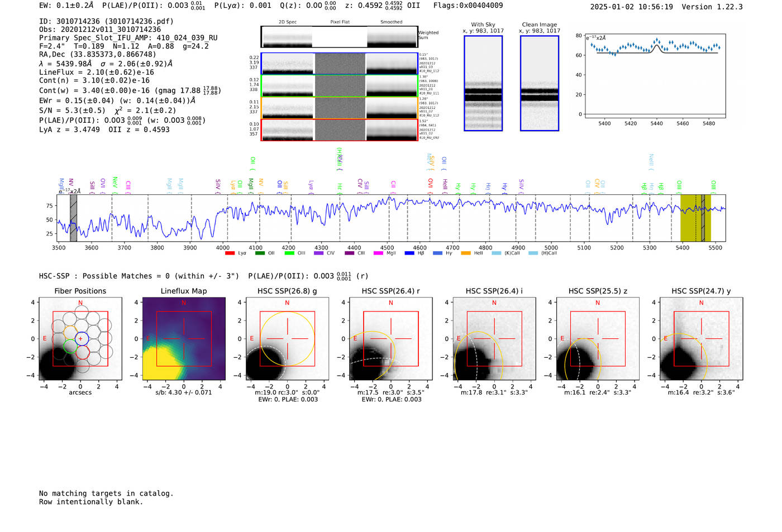This screenshot has width=782, height=532.
Task: Click the red N label in Lineflux Map
Action: [x=184, y=303]
